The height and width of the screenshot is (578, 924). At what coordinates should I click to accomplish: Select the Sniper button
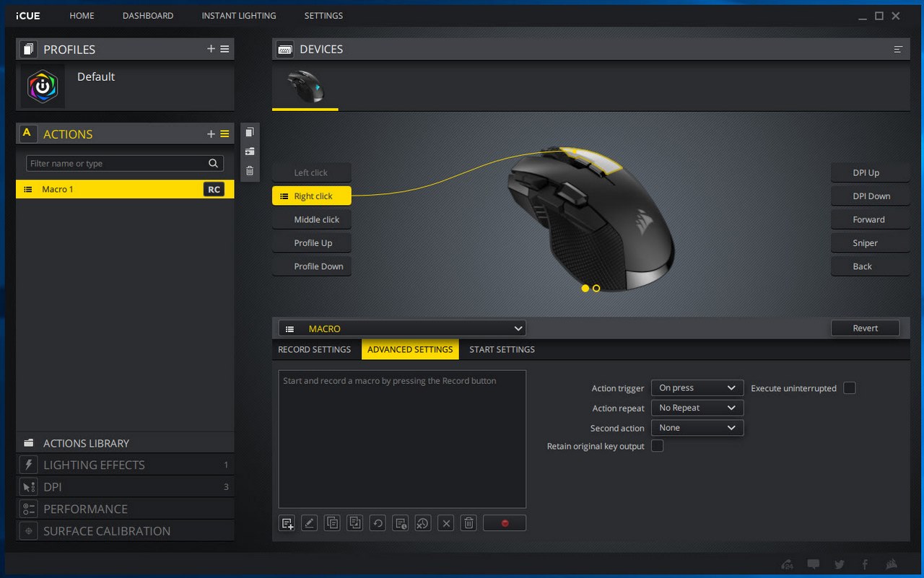click(x=870, y=243)
